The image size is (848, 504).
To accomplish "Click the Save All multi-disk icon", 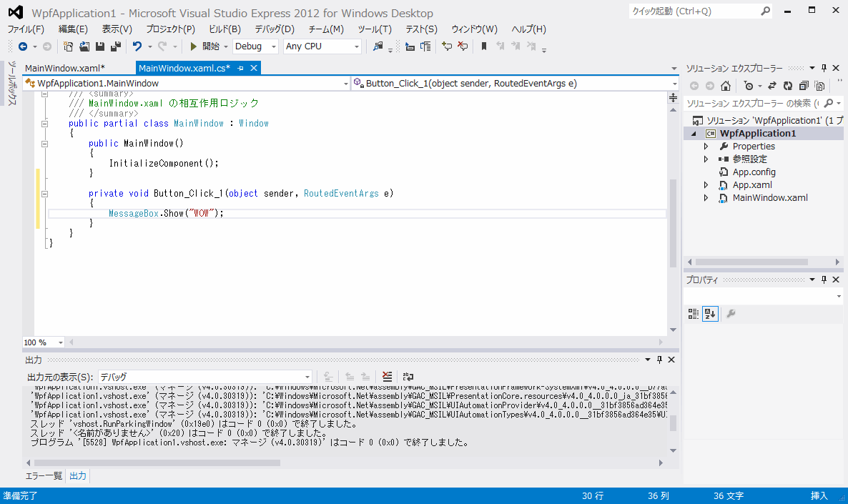I will tap(116, 46).
